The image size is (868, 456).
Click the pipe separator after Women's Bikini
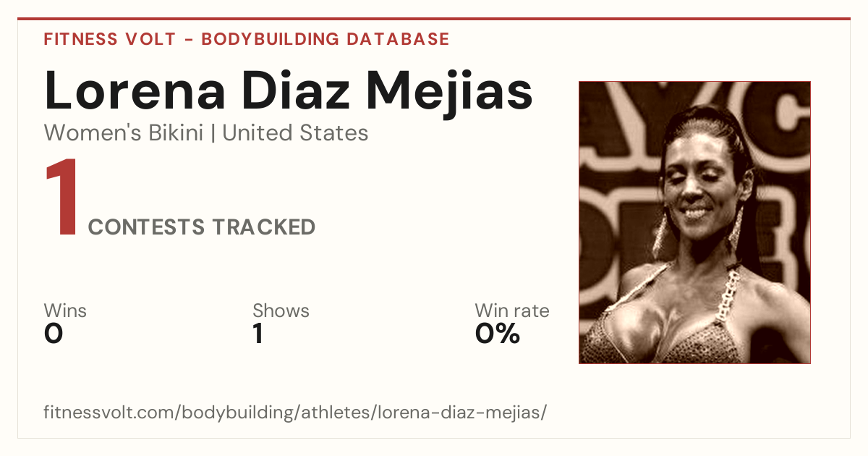[x=213, y=134]
